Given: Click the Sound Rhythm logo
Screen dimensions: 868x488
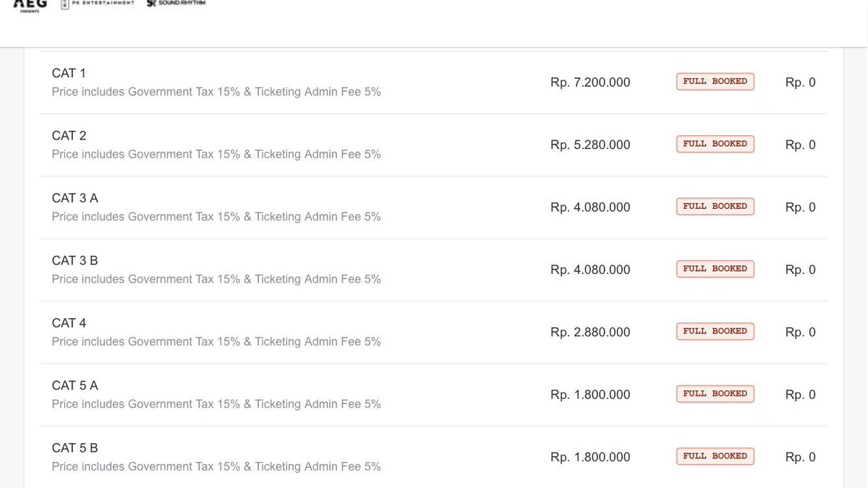Looking at the screenshot, I should pos(176,4).
